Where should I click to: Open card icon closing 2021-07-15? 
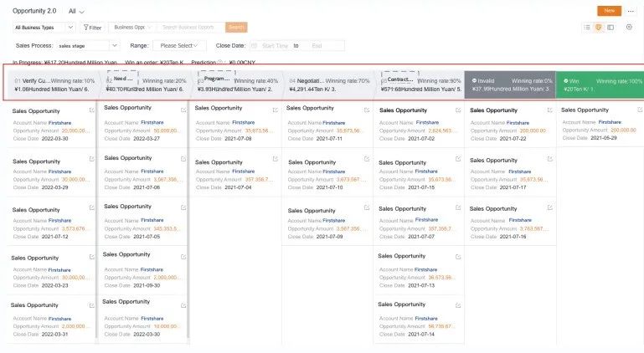point(458,159)
